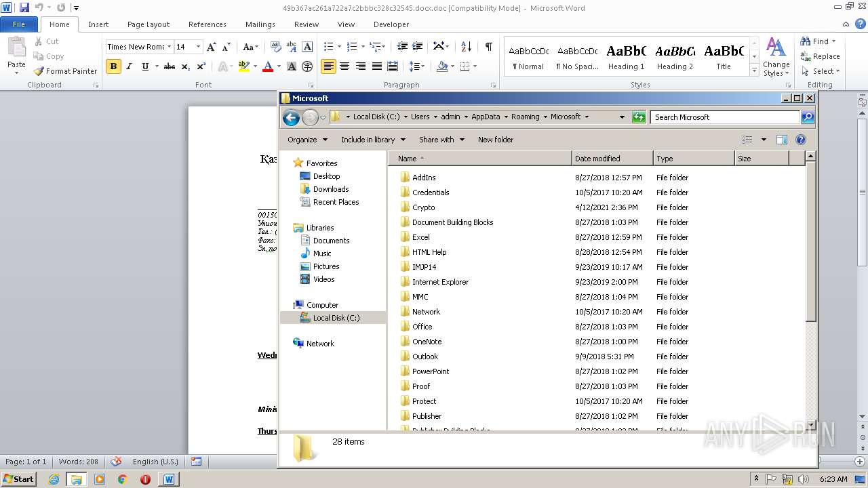Toggle Italic formatting in Word ribbon
The width and height of the screenshot is (868, 488).
[x=129, y=66]
